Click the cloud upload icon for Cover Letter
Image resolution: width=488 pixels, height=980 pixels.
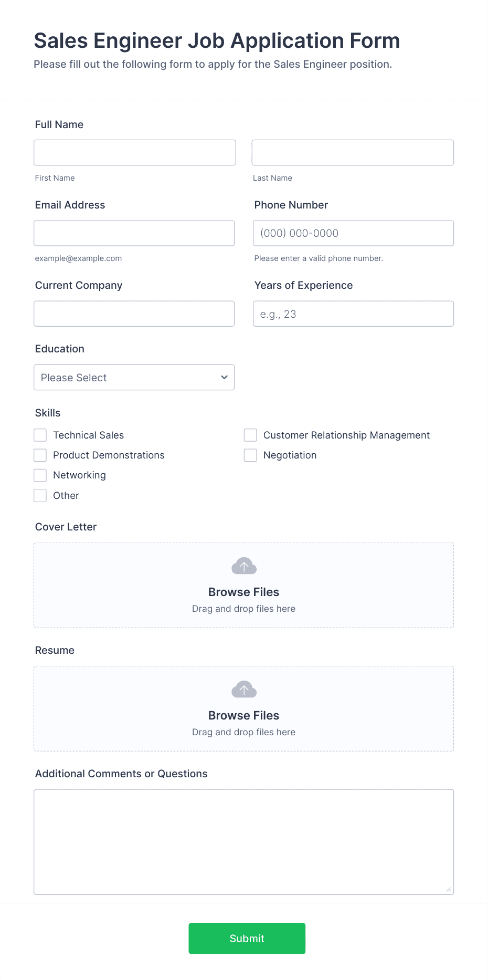243,566
